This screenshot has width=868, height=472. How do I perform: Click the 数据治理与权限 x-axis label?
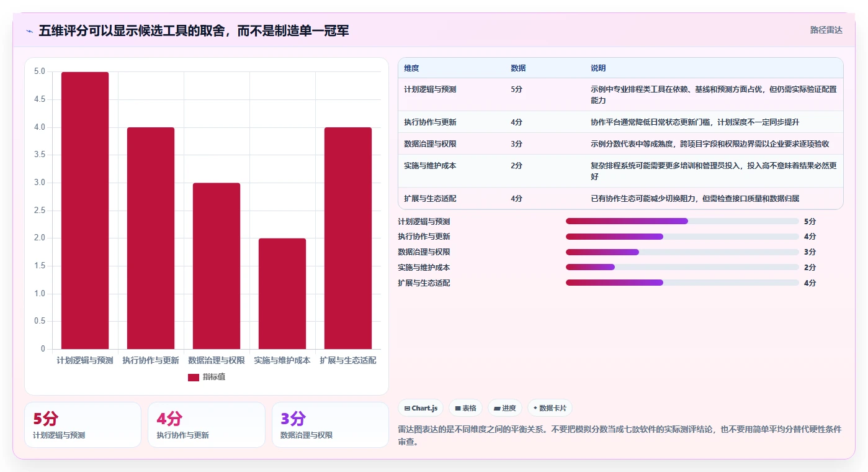click(217, 360)
